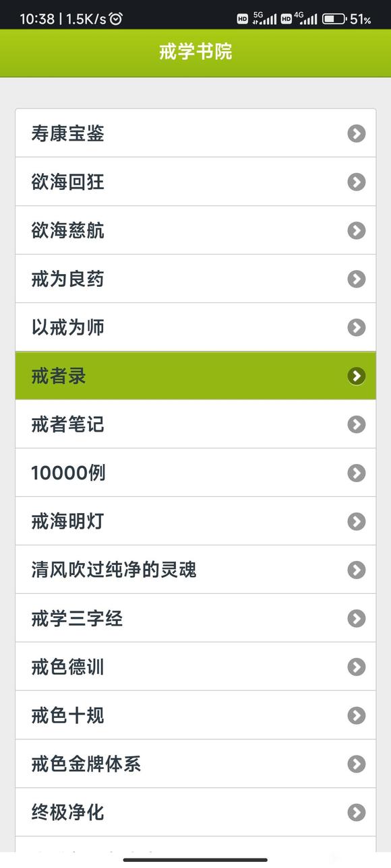Expand the 欲海慈航 entry
This screenshot has height=868, width=391.
195,230
